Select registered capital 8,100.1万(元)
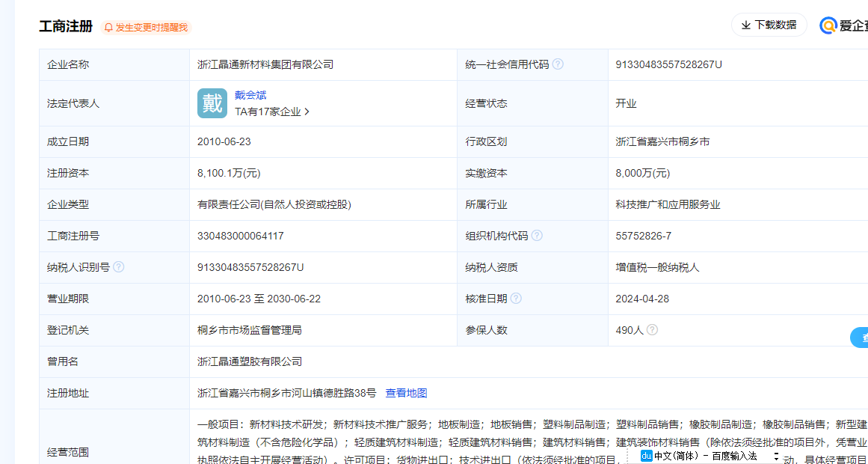The height and width of the screenshot is (464, 868). tap(229, 173)
